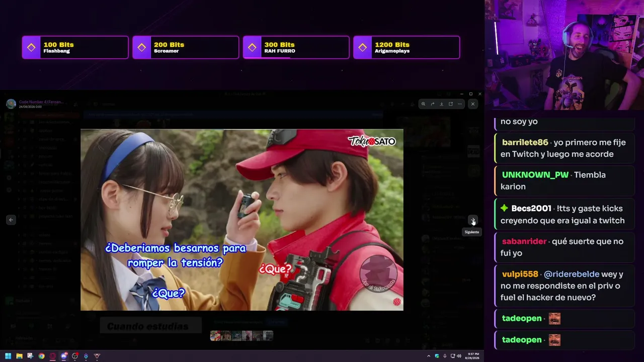Select the second carousel thumbnail
The width and height of the screenshot is (644, 362).
tap(226, 336)
